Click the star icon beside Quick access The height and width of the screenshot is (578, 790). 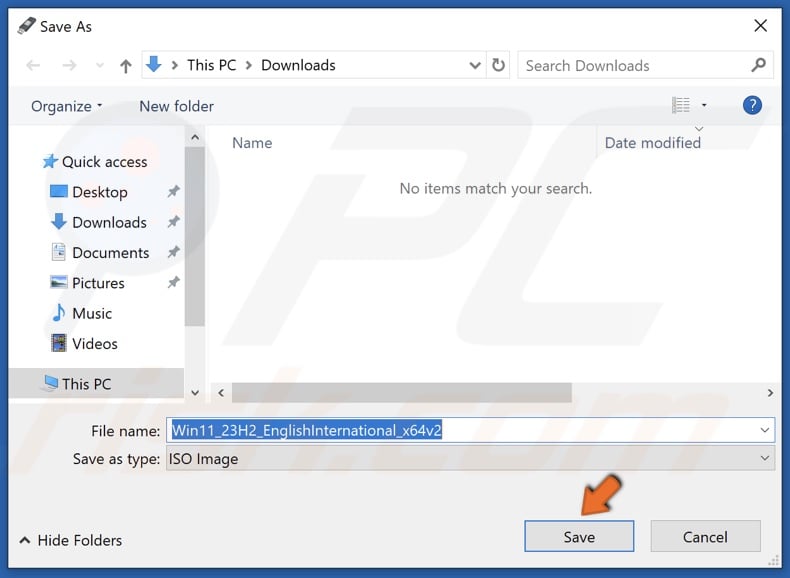click(50, 161)
